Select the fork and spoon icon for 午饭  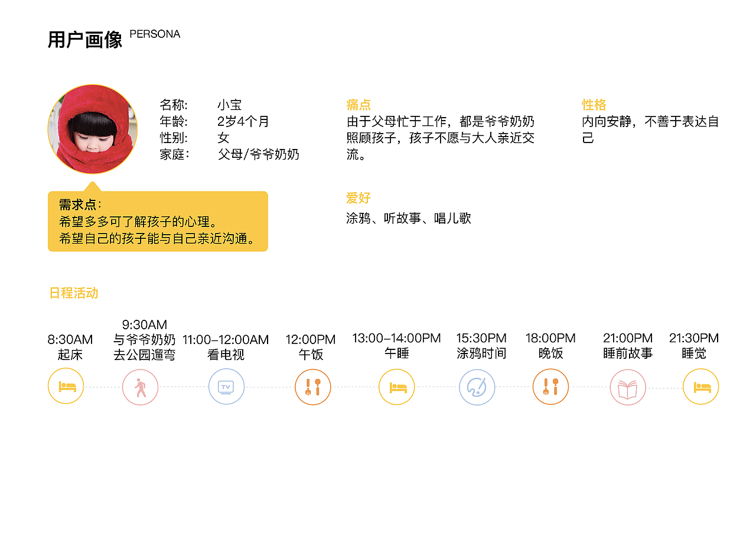click(313, 386)
